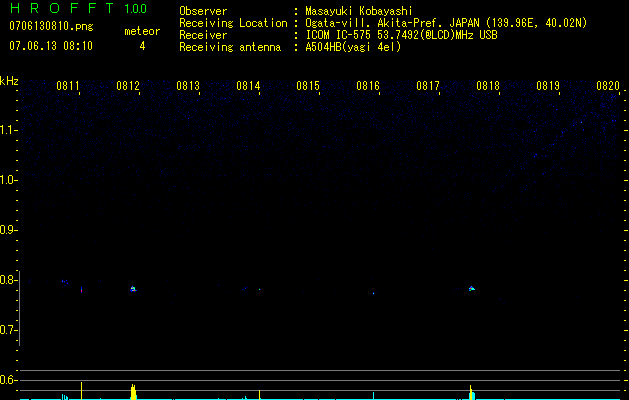This screenshot has width=629, height=400.
Task: Click the meteor label
Action: [142, 31]
